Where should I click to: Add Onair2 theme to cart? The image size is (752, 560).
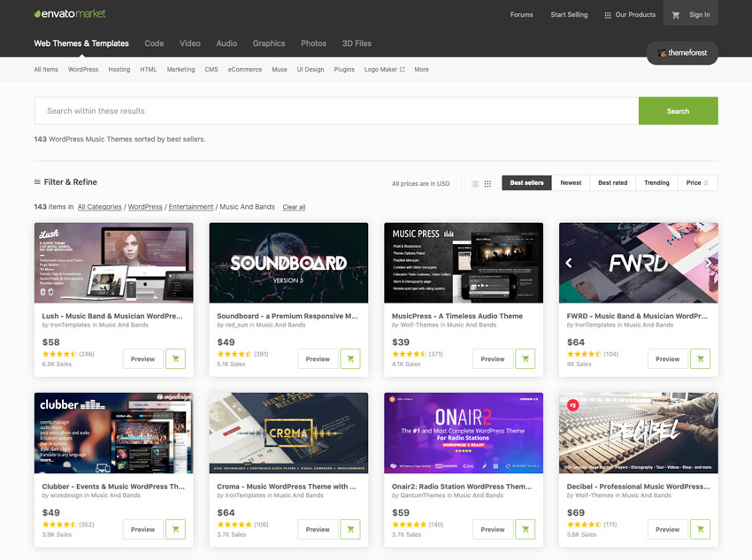coord(526,529)
